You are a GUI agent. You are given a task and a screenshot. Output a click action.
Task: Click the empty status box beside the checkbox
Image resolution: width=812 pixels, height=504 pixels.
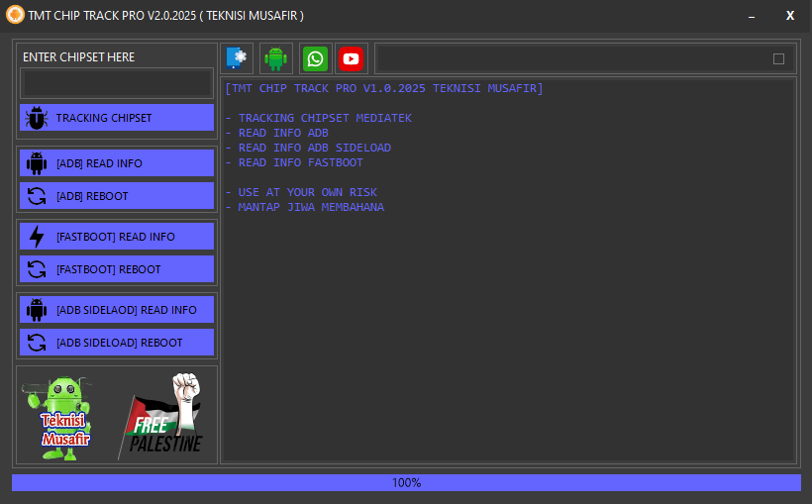(569, 58)
